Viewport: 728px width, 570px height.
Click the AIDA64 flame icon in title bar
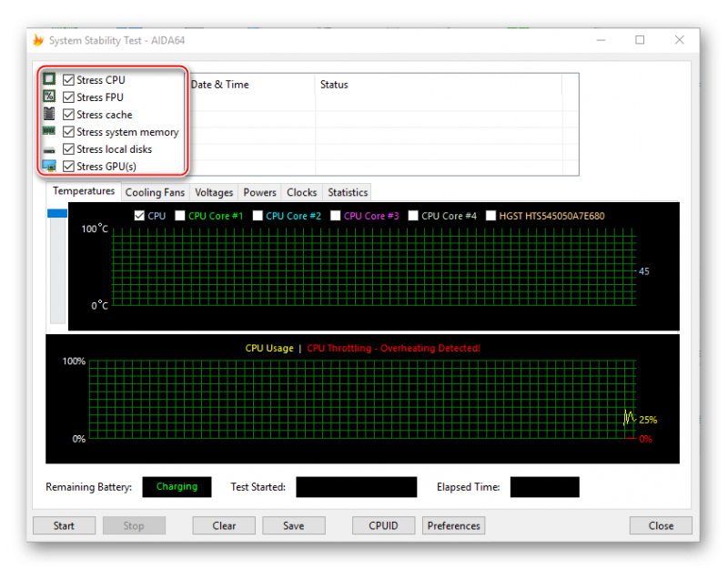[38, 40]
